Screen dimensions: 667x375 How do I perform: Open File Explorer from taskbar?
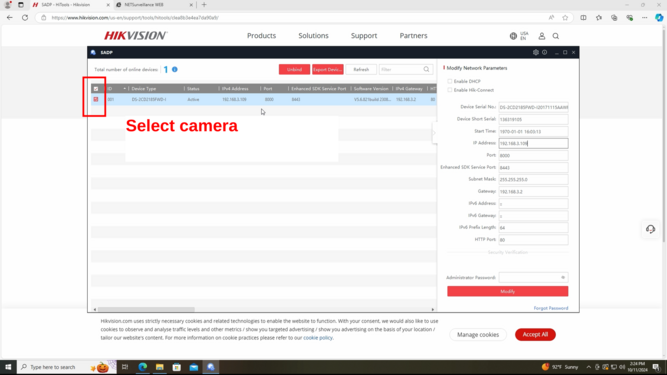click(160, 367)
